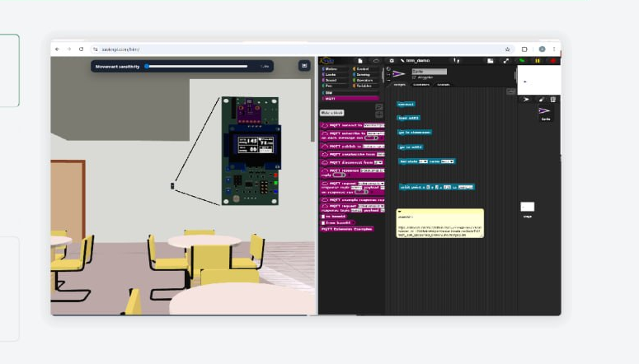Select the Sensing block category

365,74
